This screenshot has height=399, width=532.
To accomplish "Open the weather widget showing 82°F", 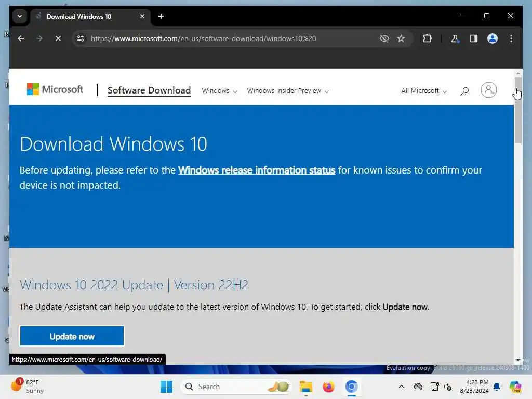I will (27, 386).
